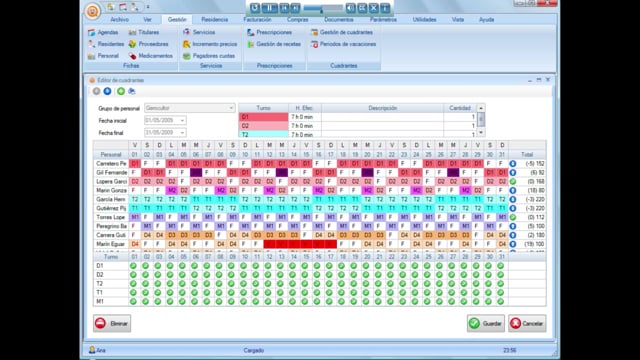Screen dimensions: 640x360
Task: Toggle M1 shift status for day 31
Action: (501, 302)
